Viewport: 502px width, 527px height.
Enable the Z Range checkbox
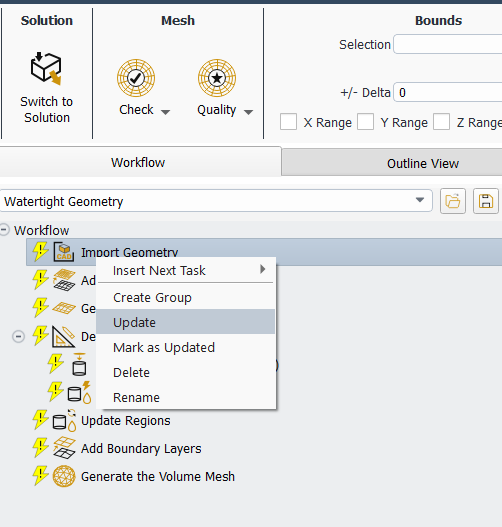pyautogui.click(x=442, y=121)
